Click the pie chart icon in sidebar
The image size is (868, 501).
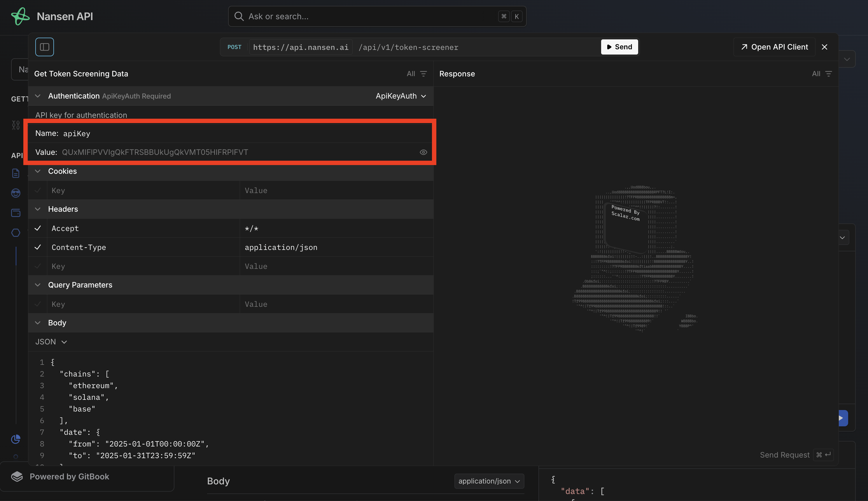16,439
